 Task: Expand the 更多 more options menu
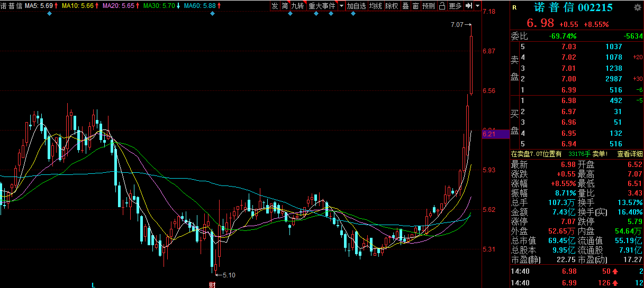(455, 6)
